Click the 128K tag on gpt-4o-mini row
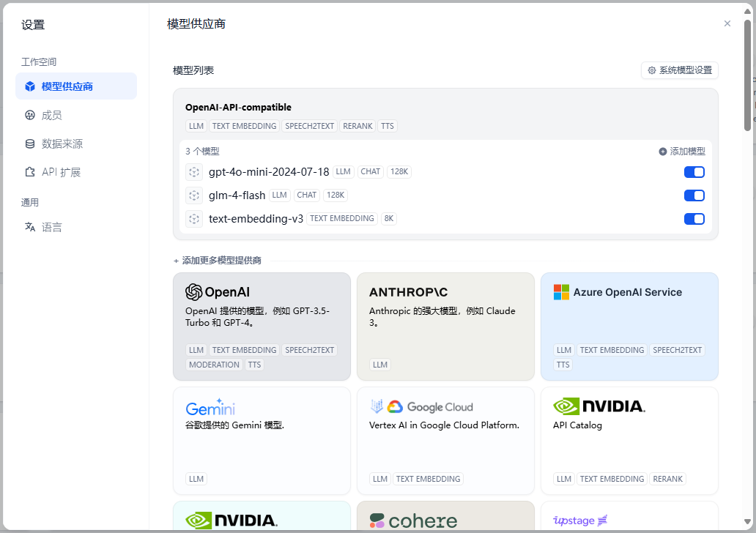This screenshot has height=533, width=756. pos(399,171)
